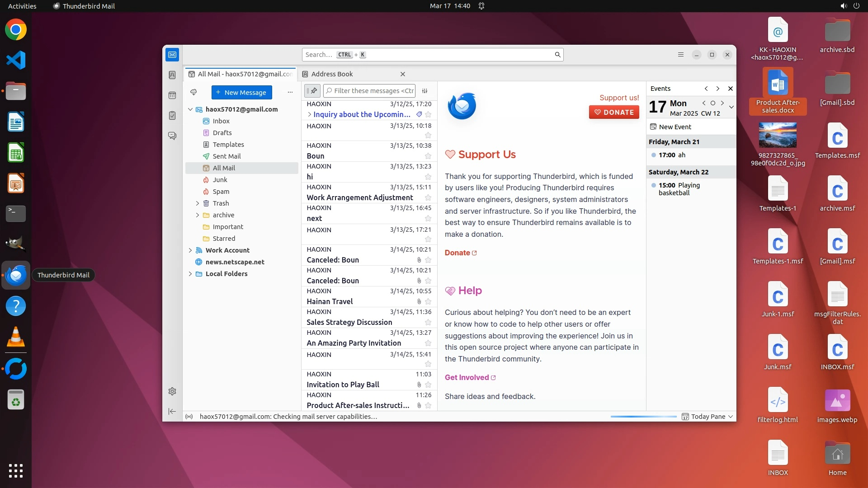This screenshot has width=868, height=488.
Task: Open the Thunderbird hamburger app menu
Action: [x=681, y=55]
